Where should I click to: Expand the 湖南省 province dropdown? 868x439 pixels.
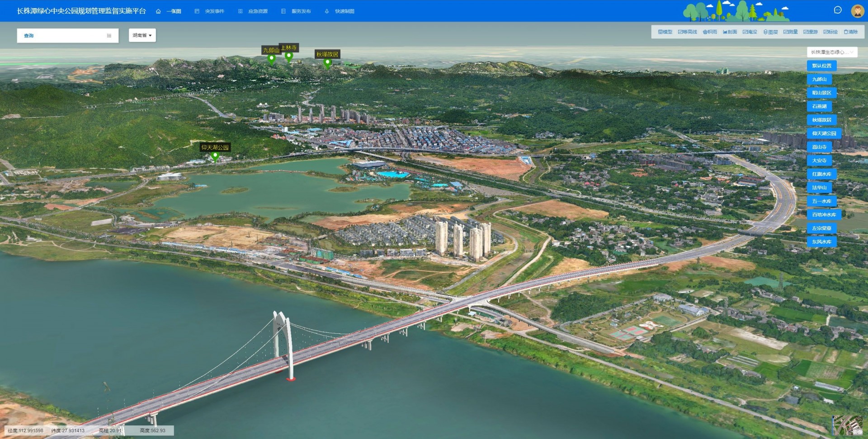pos(142,35)
